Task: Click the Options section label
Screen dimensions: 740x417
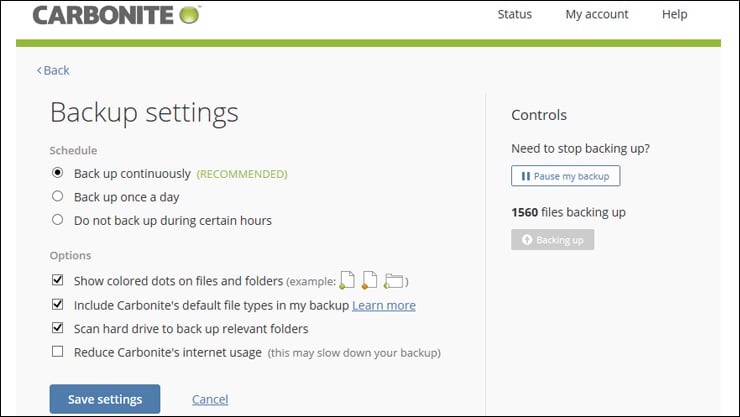Action: 70,255
